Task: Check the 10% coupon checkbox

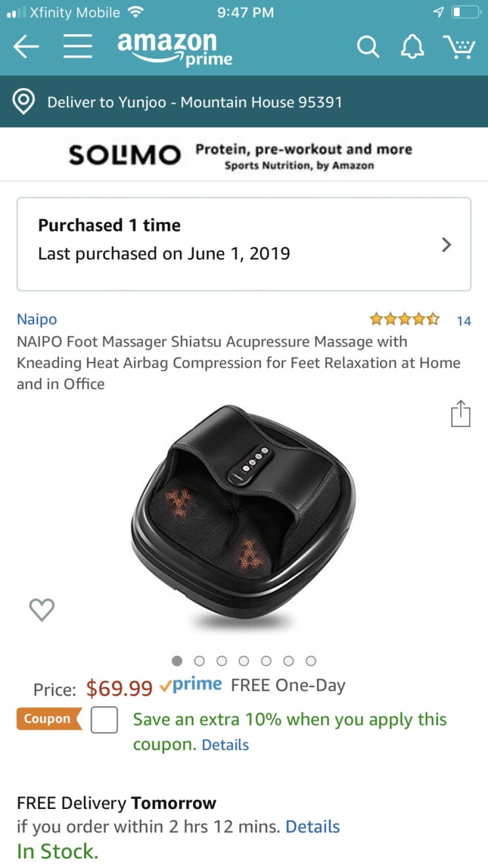Action: 104,720
